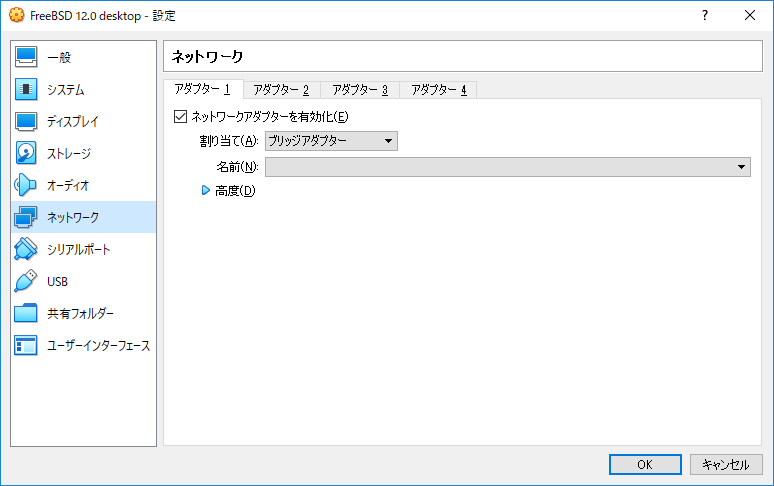Click the システム label in sidebar
The image size is (774, 486).
66,90
